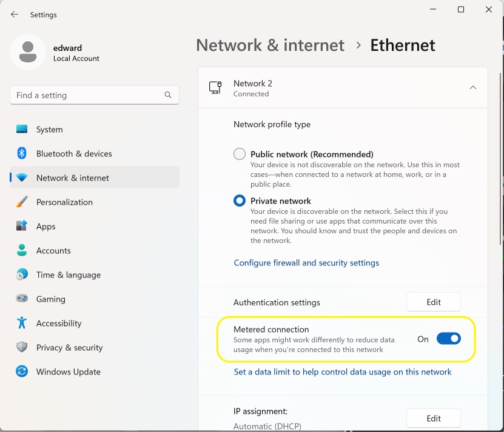
Task: Click the Find a setting search field
Action: [x=95, y=95]
